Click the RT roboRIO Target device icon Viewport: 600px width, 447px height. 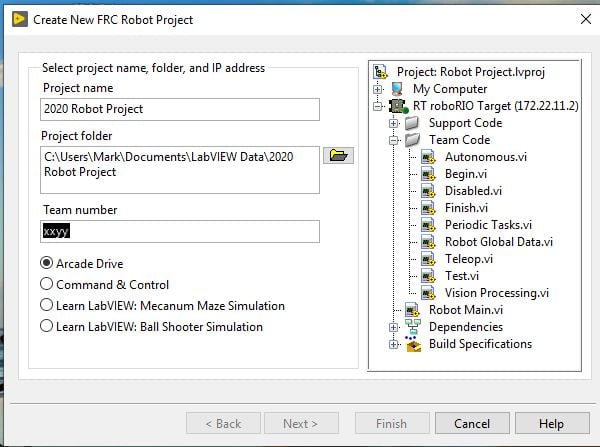click(398, 106)
